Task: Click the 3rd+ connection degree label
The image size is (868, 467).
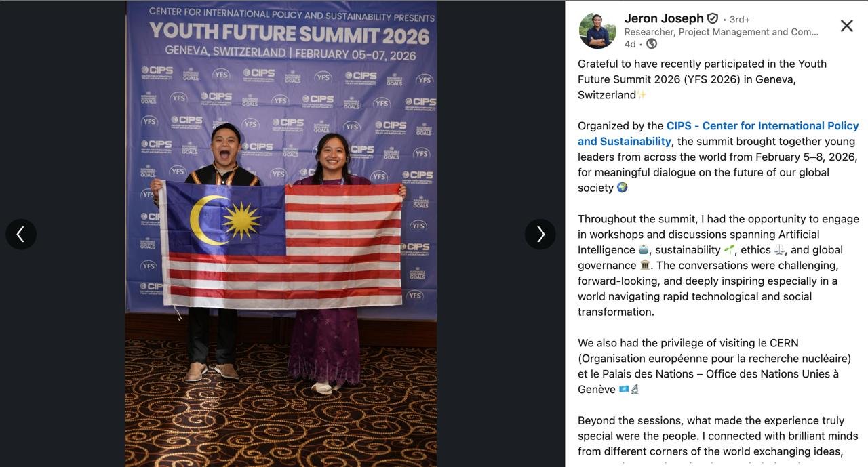Action: tap(740, 19)
